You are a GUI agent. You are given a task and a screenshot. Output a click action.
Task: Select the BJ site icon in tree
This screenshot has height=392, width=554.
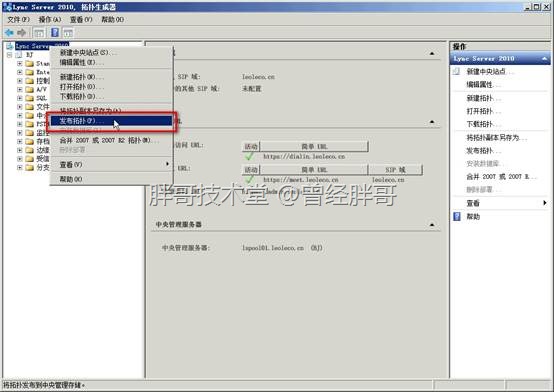point(19,55)
